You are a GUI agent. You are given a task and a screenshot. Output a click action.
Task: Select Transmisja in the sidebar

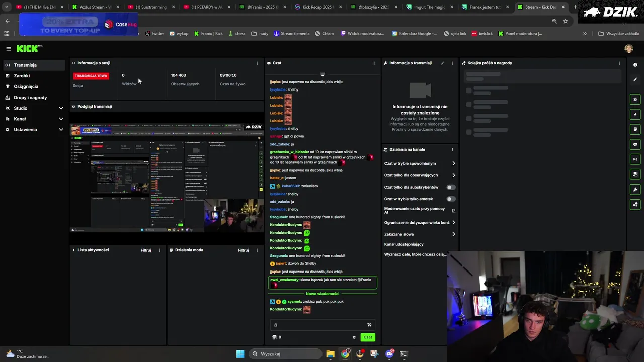click(x=34, y=65)
